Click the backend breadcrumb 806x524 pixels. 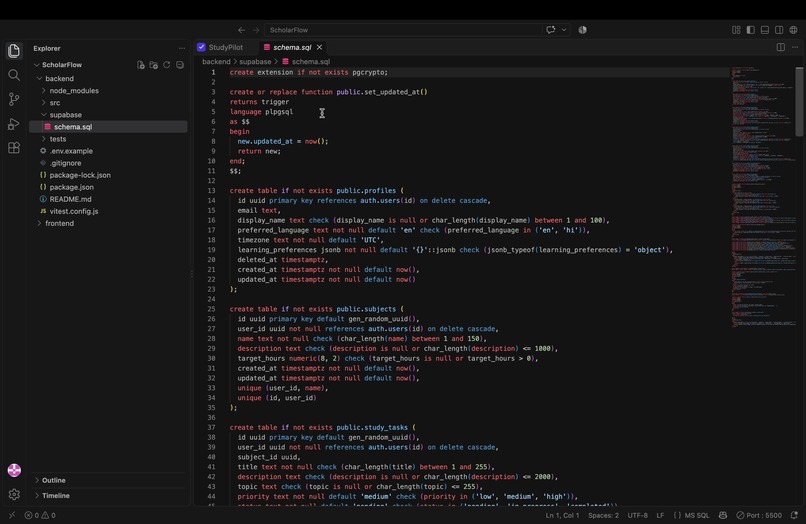(x=216, y=62)
